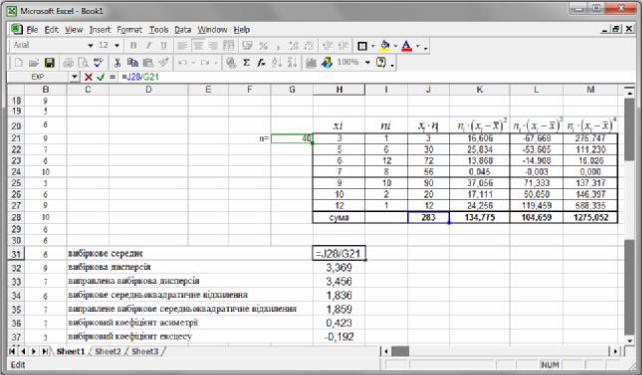Open the Data menu

[183, 30]
